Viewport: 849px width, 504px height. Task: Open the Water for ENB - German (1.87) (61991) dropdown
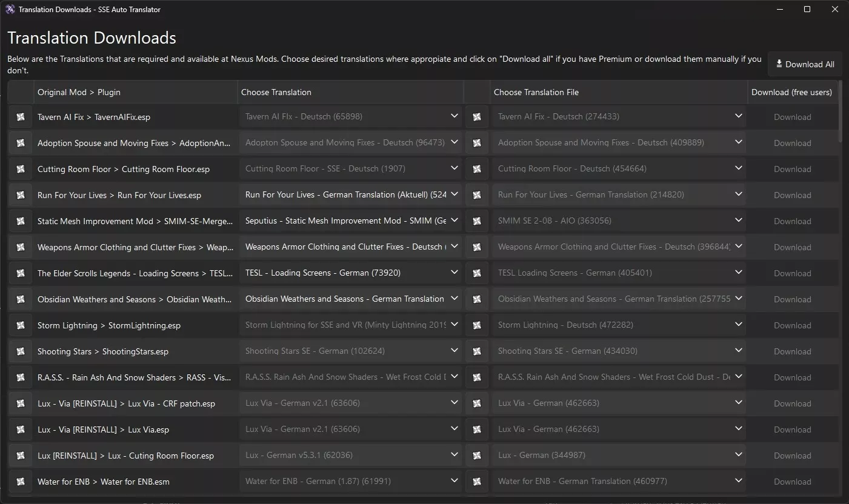pos(351,482)
